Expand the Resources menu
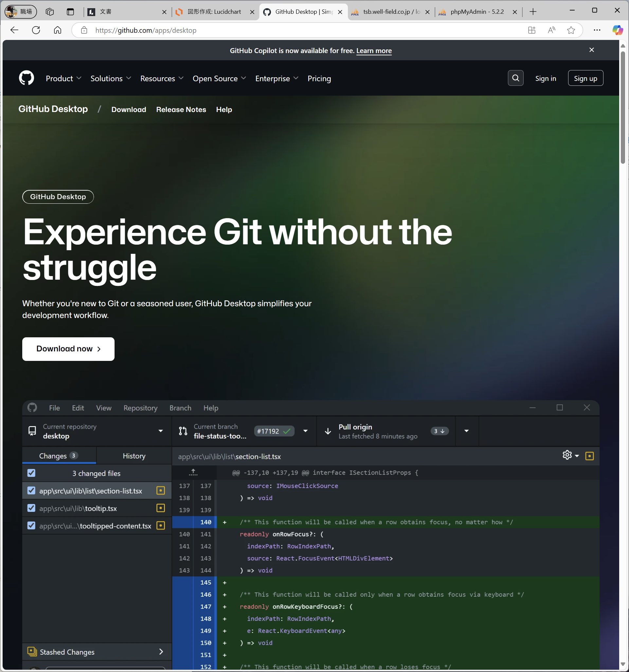Image resolution: width=629 pixels, height=672 pixels. [162, 78]
